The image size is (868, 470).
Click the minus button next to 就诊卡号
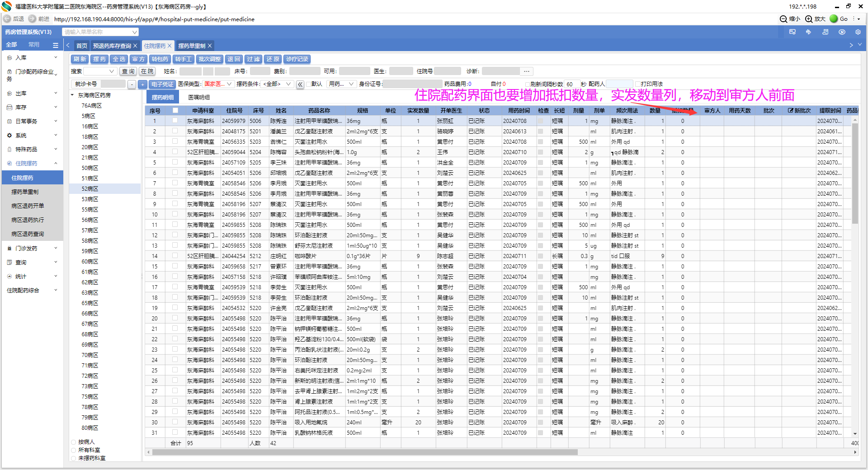point(132,84)
